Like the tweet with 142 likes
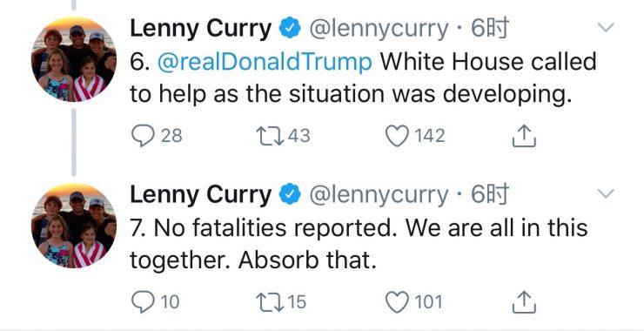 tap(397, 136)
